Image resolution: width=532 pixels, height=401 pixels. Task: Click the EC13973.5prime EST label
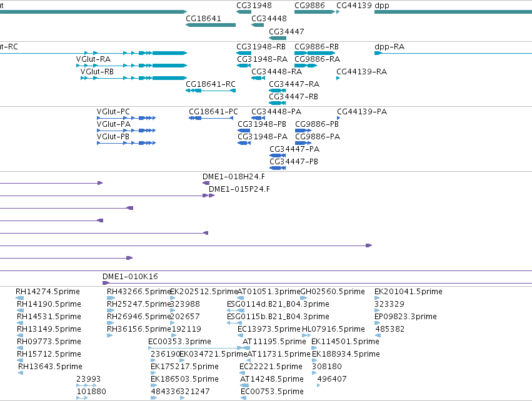coord(269,329)
